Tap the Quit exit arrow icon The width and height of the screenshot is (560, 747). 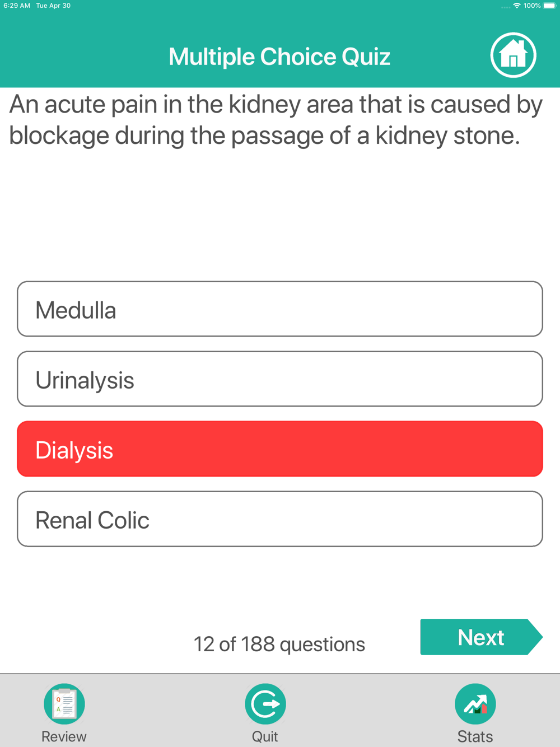coord(265,704)
